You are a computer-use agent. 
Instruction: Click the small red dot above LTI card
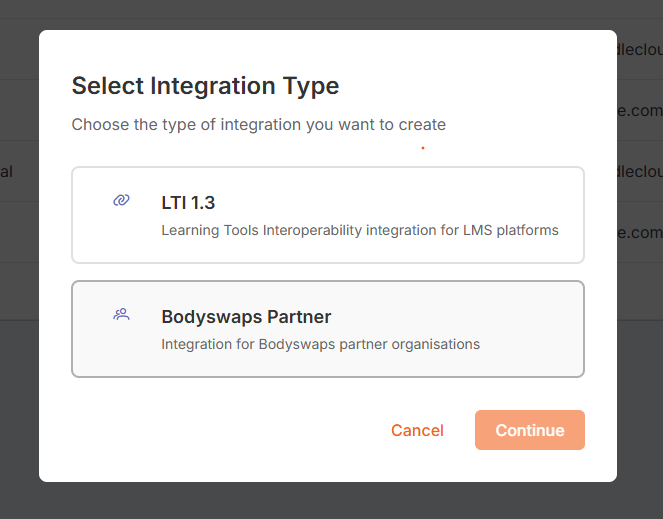pos(423,149)
